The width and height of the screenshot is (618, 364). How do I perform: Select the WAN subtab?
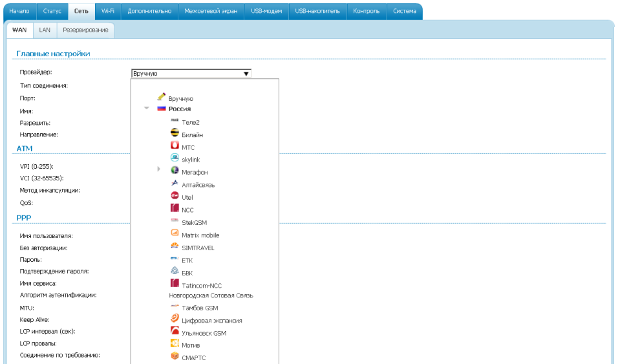(19, 30)
